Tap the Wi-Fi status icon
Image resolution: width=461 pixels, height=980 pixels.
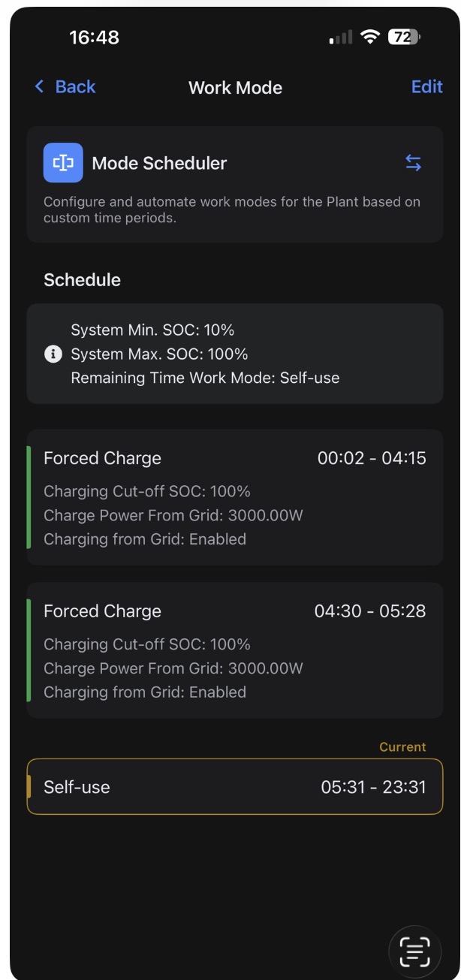pyautogui.click(x=369, y=38)
